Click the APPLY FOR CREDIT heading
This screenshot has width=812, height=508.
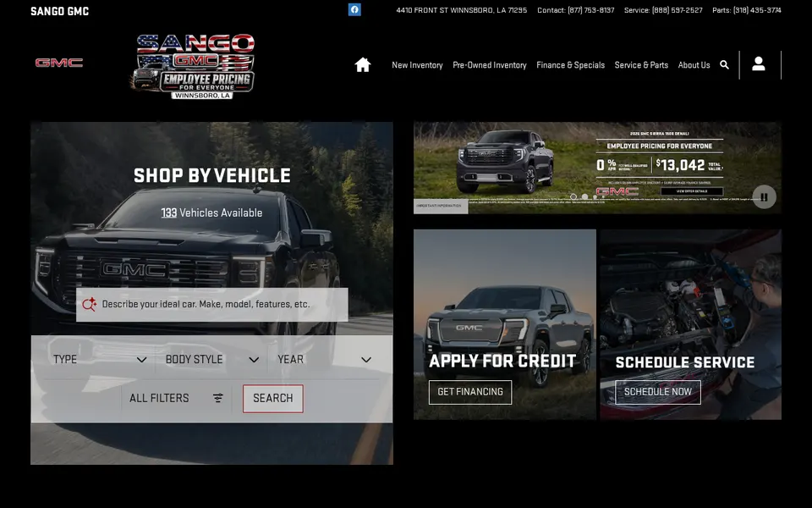point(502,362)
